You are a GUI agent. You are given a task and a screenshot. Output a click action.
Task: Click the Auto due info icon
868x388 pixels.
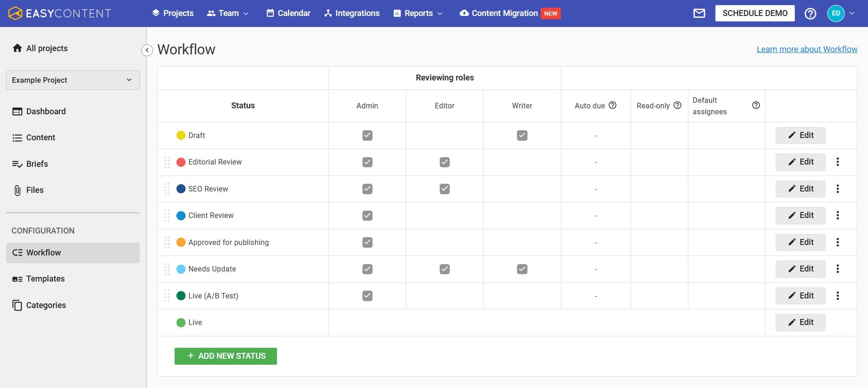tap(612, 105)
